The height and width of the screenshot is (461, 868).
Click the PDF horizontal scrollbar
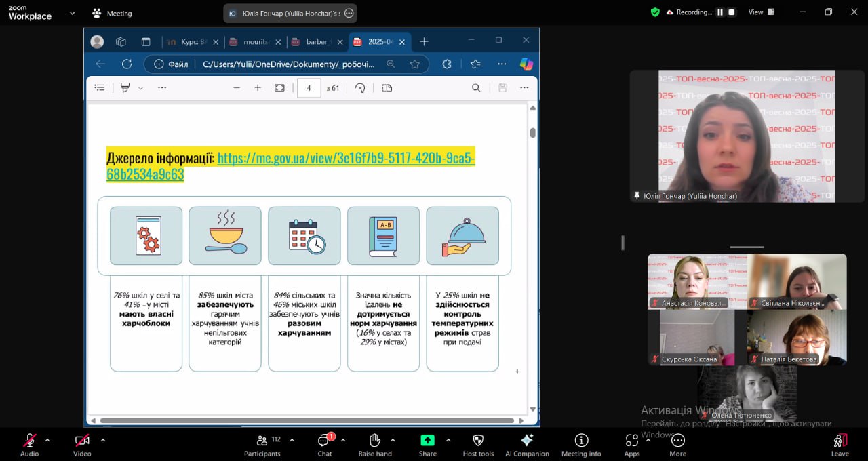(x=305, y=420)
